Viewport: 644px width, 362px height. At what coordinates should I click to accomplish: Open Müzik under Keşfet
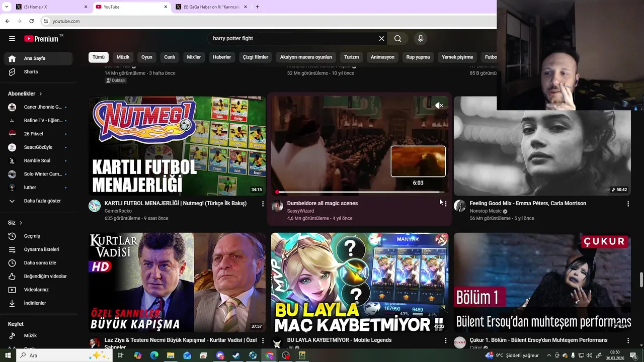tap(39, 336)
